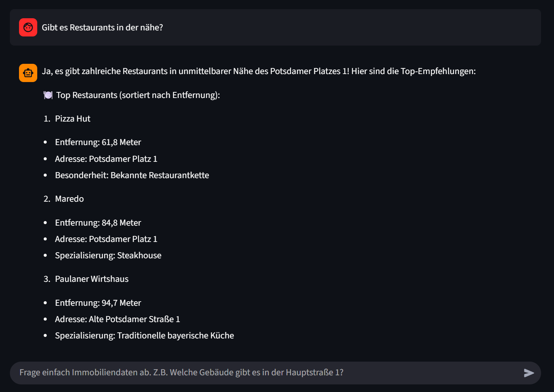Click the 'Top Restaurants (sortiert nach Entfernung)' heading
This screenshot has width=554, height=392.
tap(138, 95)
